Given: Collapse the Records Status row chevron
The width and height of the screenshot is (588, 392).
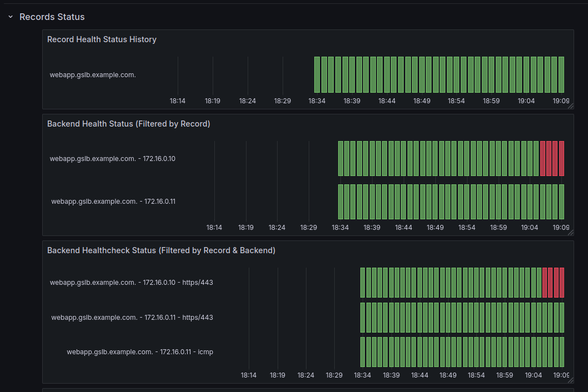Looking at the screenshot, I should click(x=11, y=17).
